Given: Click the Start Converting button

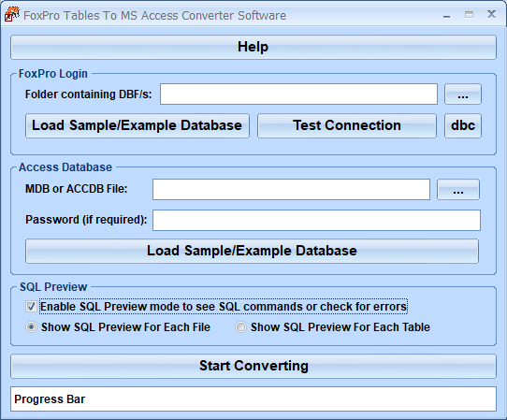Looking at the screenshot, I should pos(253,367).
